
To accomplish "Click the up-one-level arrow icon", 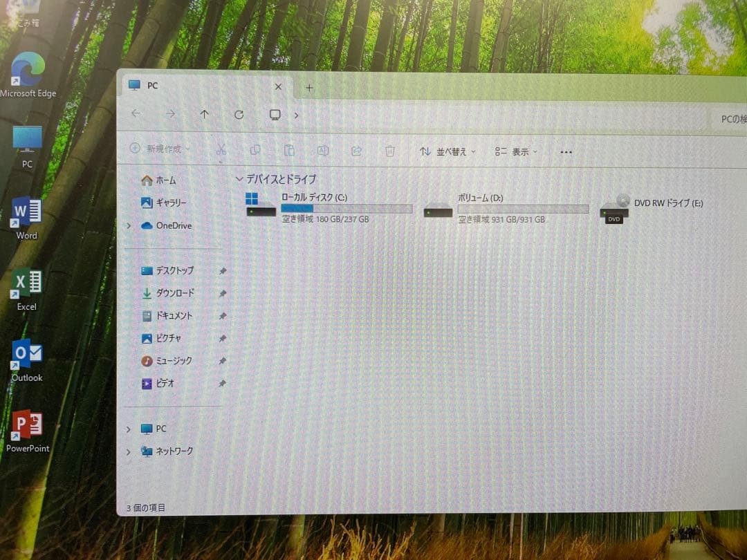I will [204, 114].
